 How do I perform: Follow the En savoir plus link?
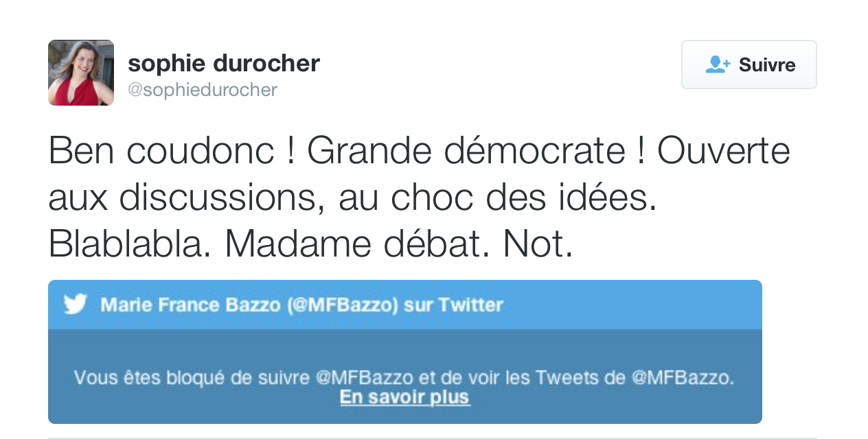[x=405, y=397]
